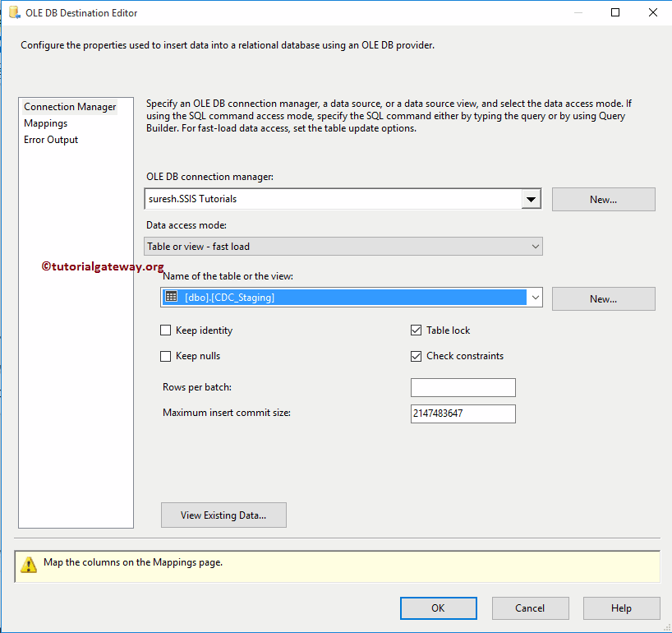Select the Connection Manager page

70,107
